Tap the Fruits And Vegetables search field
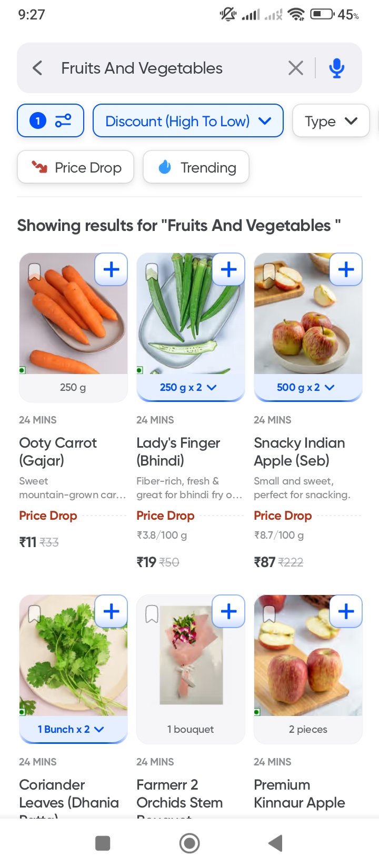379x868 pixels. (158, 68)
